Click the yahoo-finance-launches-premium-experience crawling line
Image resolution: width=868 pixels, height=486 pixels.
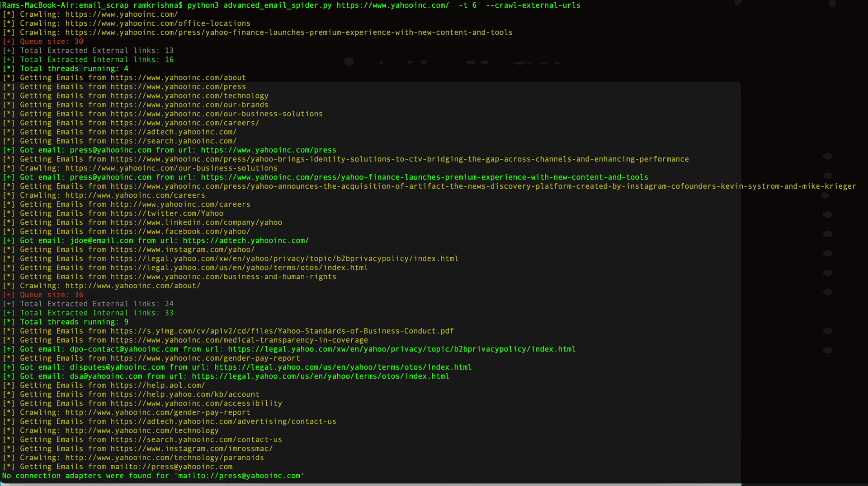pyautogui.click(x=258, y=33)
